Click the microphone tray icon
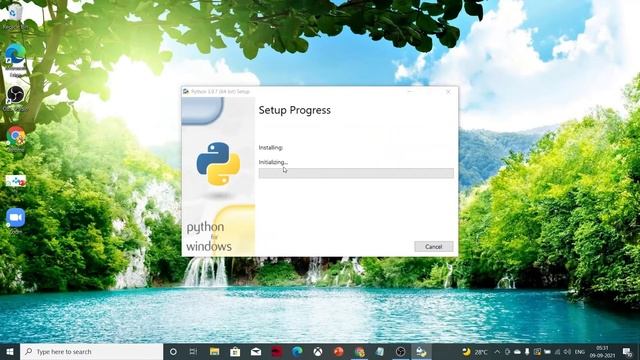The image size is (640, 360). tap(527, 351)
